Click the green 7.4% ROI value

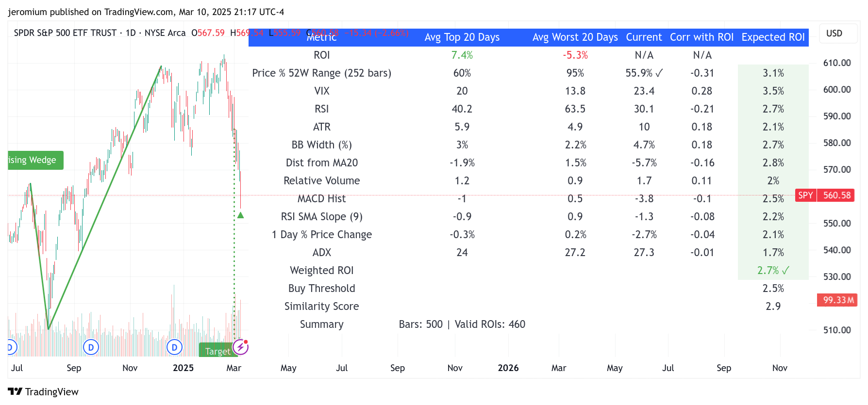(462, 55)
